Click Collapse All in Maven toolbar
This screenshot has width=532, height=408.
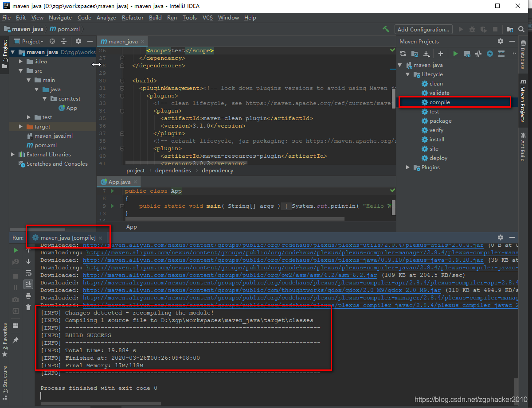click(501, 54)
